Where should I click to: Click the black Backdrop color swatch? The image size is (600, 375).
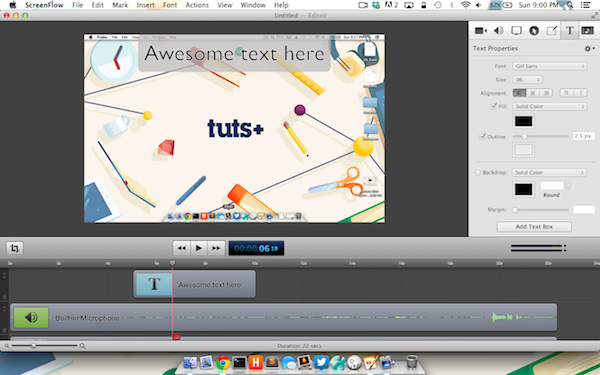click(523, 189)
